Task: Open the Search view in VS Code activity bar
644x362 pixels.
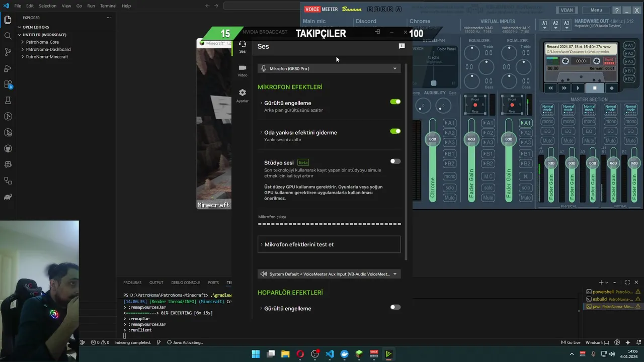Action: click(8, 36)
